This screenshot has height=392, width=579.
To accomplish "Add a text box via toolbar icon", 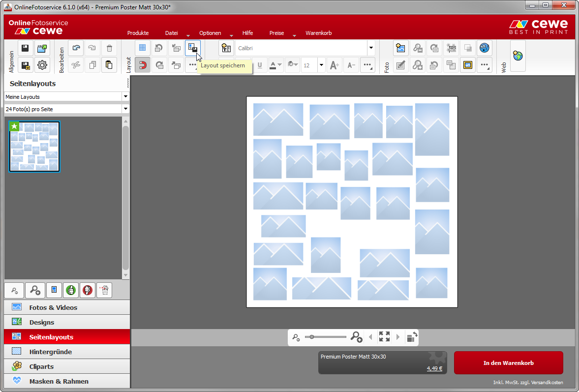I will click(x=226, y=48).
